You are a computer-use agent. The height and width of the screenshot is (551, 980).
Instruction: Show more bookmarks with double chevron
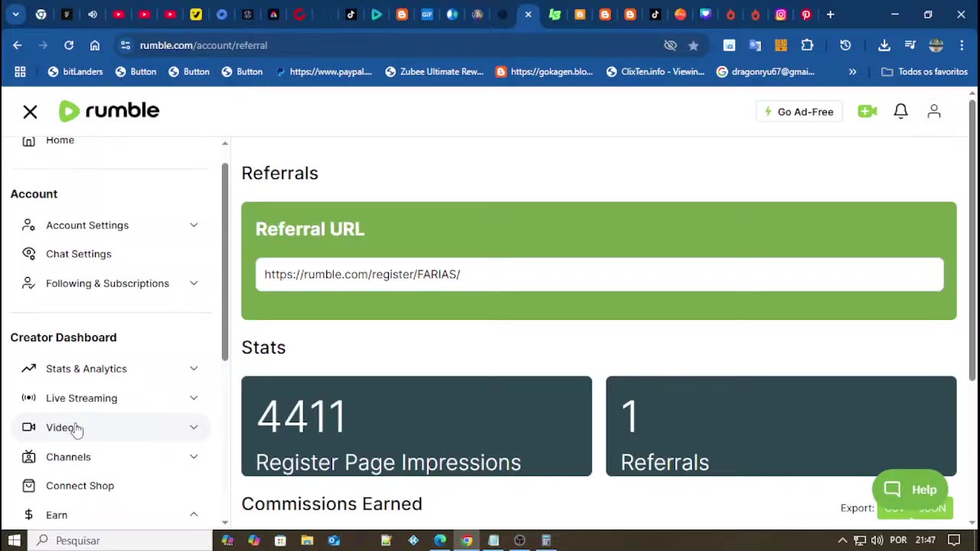tap(852, 72)
